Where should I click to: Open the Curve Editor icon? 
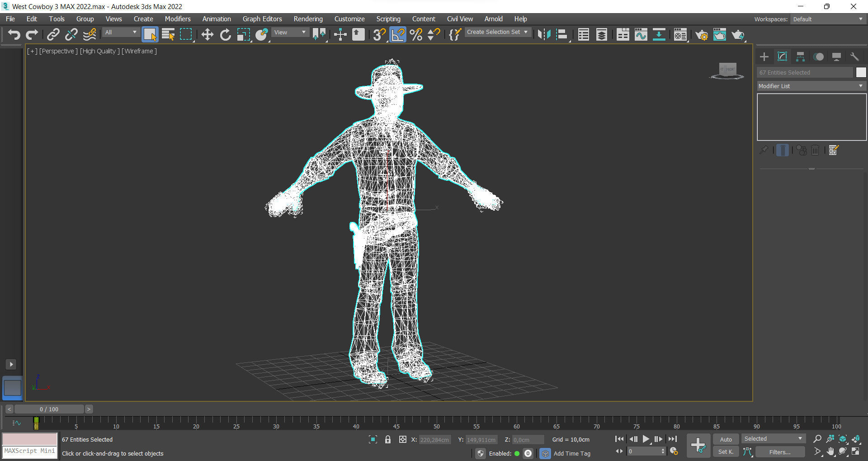[x=641, y=34]
